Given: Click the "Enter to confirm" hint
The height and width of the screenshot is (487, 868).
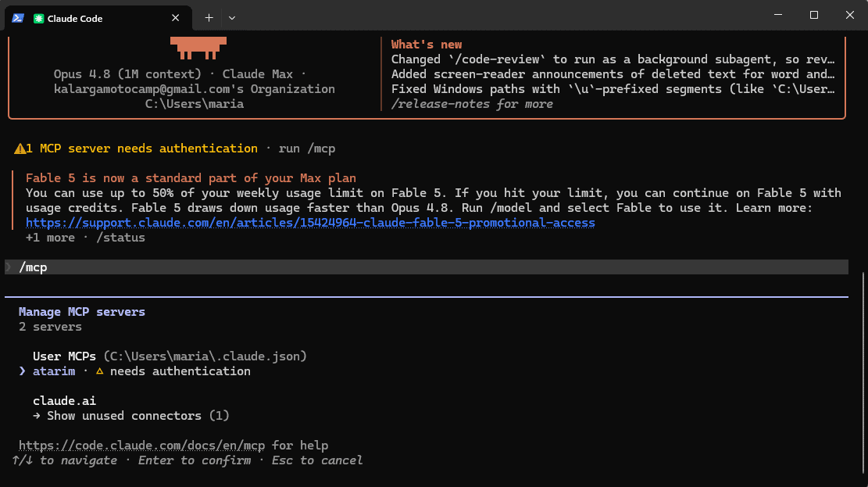Looking at the screenshot, I should point(195,460).
